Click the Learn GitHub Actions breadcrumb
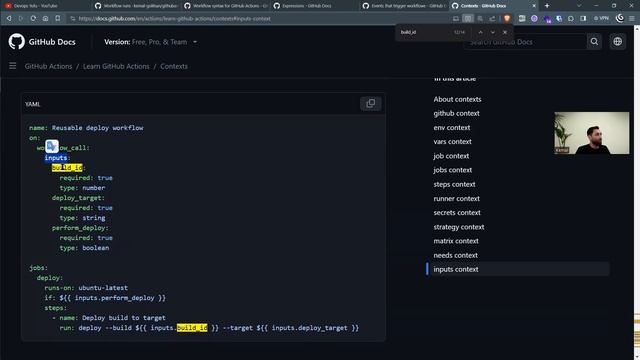Screen dimensions: 640x360 tap(116, 66)
